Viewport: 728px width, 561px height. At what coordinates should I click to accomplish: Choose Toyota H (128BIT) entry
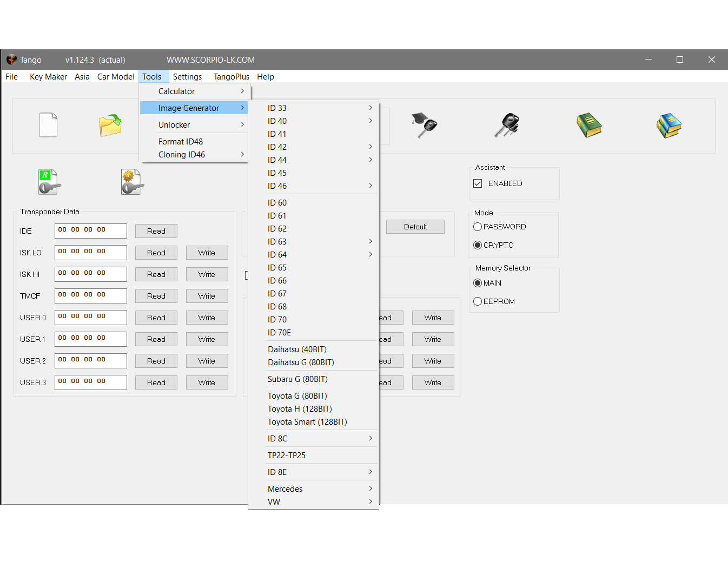pos(314,409)
